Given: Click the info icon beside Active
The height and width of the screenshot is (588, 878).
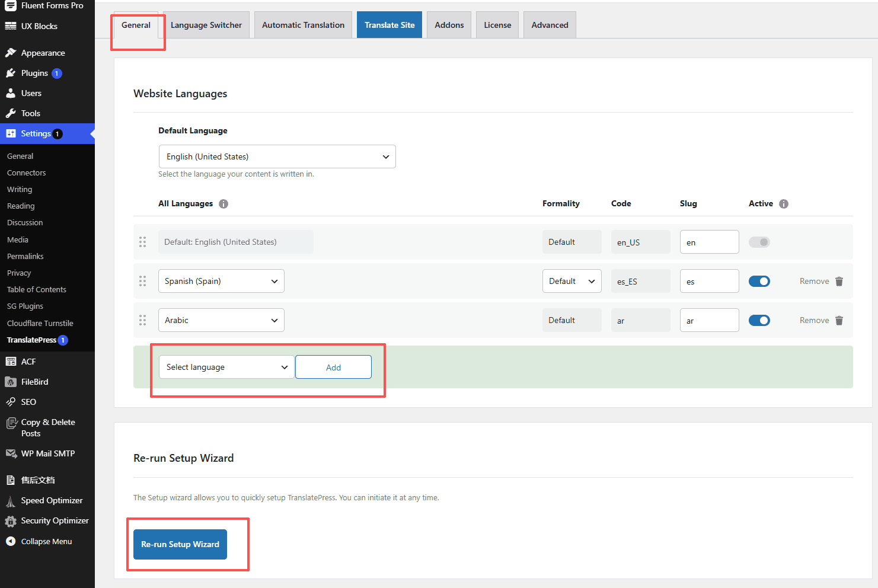Looking at the screenshot, I should pyautogui.click(x=784, y=204).
